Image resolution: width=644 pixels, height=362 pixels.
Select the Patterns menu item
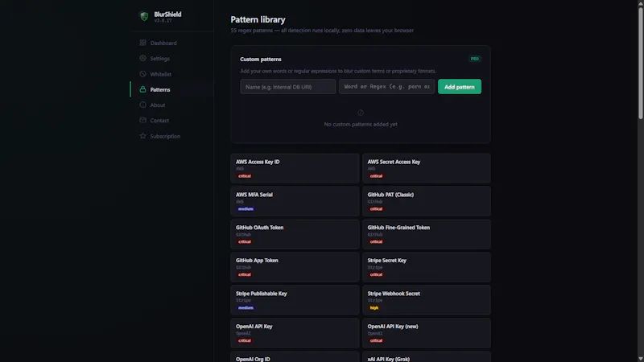pyautogui.click(x=171, y=89)
